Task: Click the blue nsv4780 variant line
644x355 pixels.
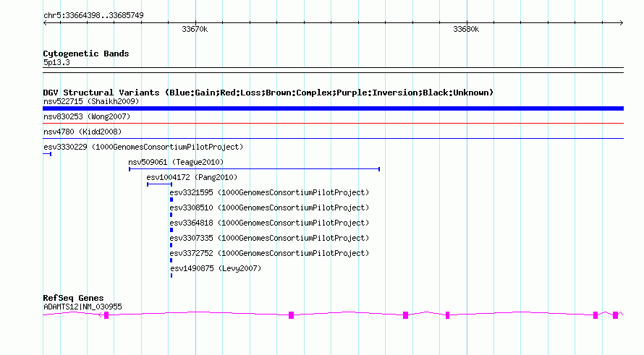Action: pos(333,138)
